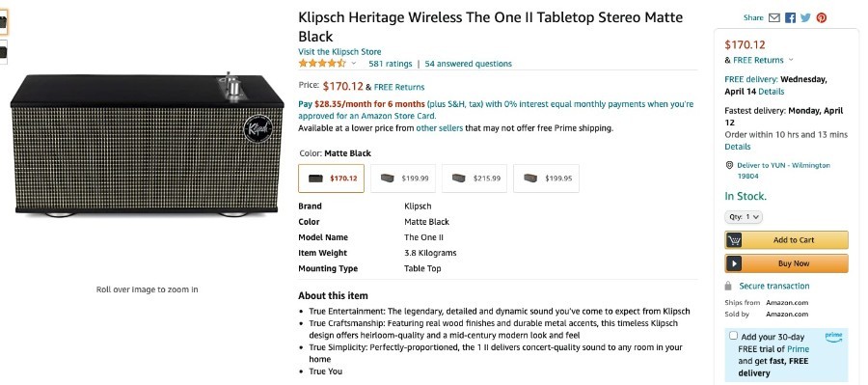
Task: Click the Buy Now play arrow icon
Action: coord(734,263)
